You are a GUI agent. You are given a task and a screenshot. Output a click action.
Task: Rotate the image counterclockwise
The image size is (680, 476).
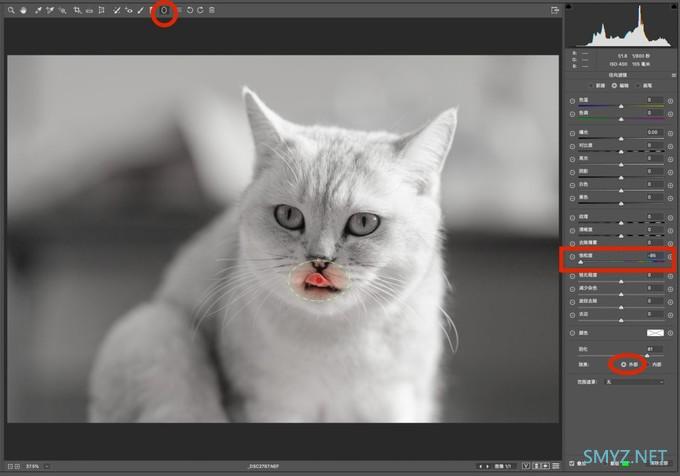[x=190, y=10]
